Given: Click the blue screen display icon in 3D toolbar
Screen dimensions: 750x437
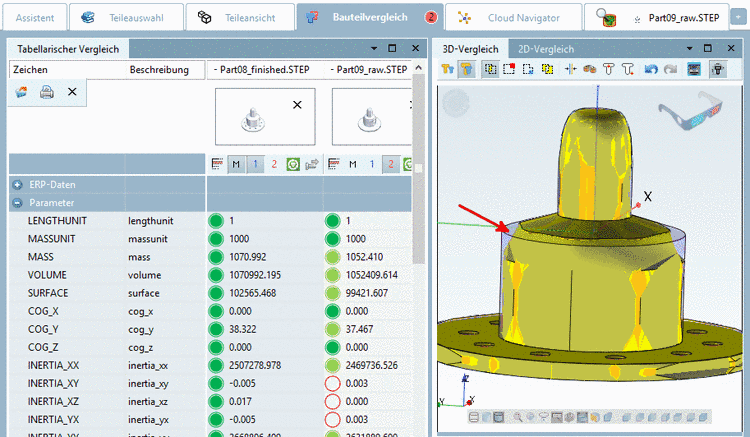Looking at the screenshot, I should [x=694, y=69].
